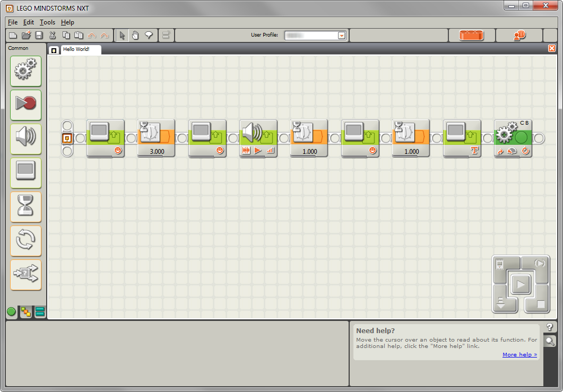Image resolution: width=563 pixels, height=392 pixels.
Task: Open the Tools menu
Action: 47,22
